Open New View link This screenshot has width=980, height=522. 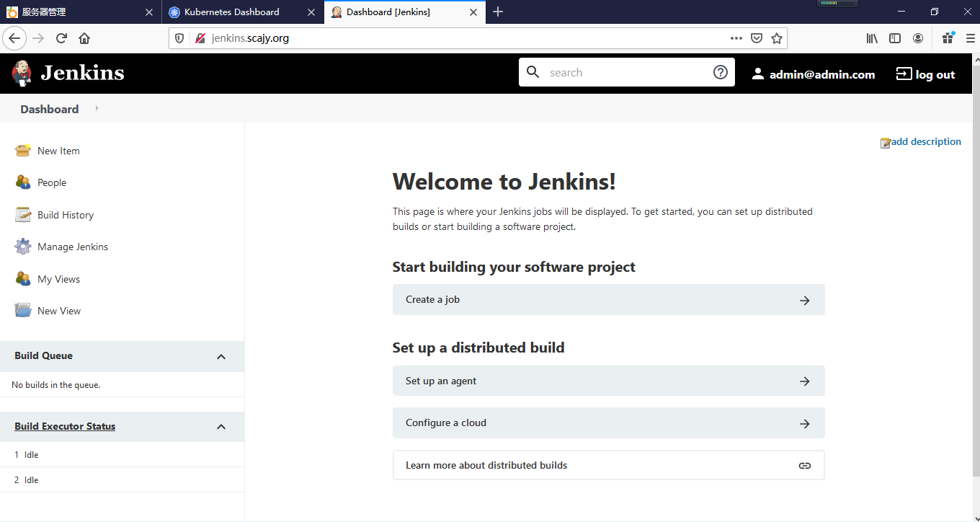(x=59, y=311)
